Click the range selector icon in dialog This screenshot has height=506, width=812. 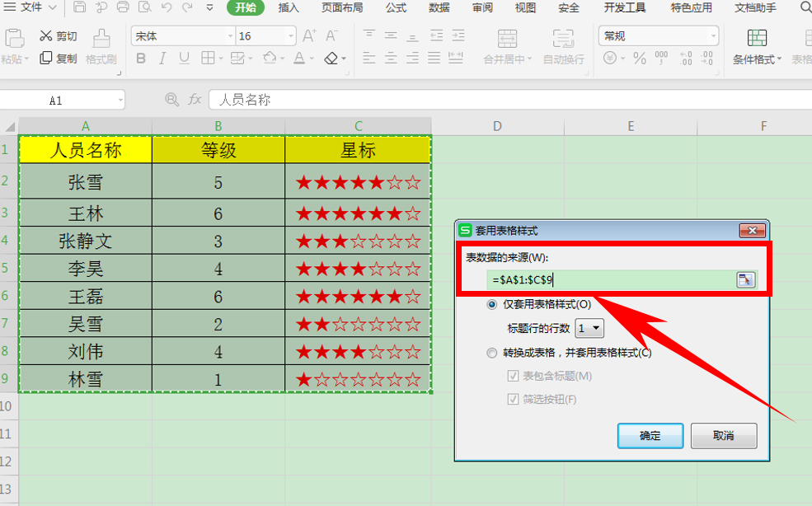click(x=746, y=279)
